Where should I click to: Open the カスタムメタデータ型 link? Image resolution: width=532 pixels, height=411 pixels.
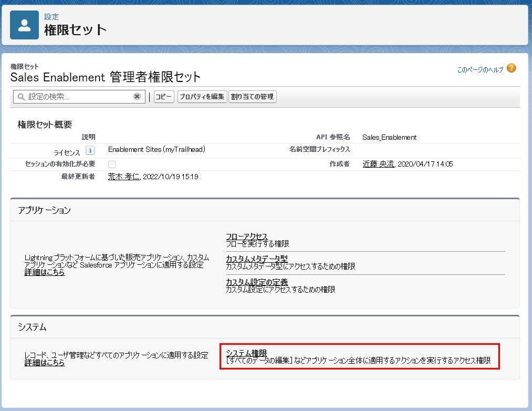pos(256,259)
